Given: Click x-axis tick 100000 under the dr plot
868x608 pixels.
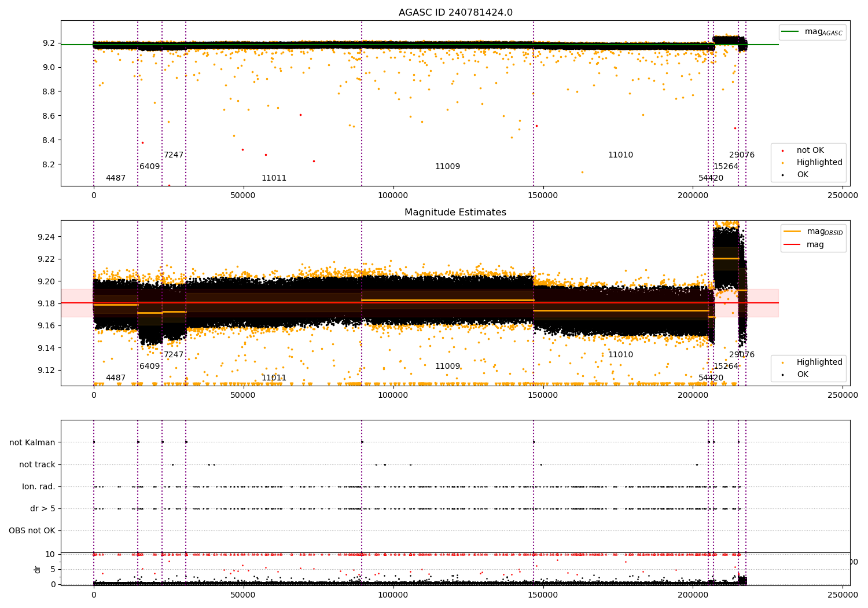Looking at the screenshot, I should (393, 595).
